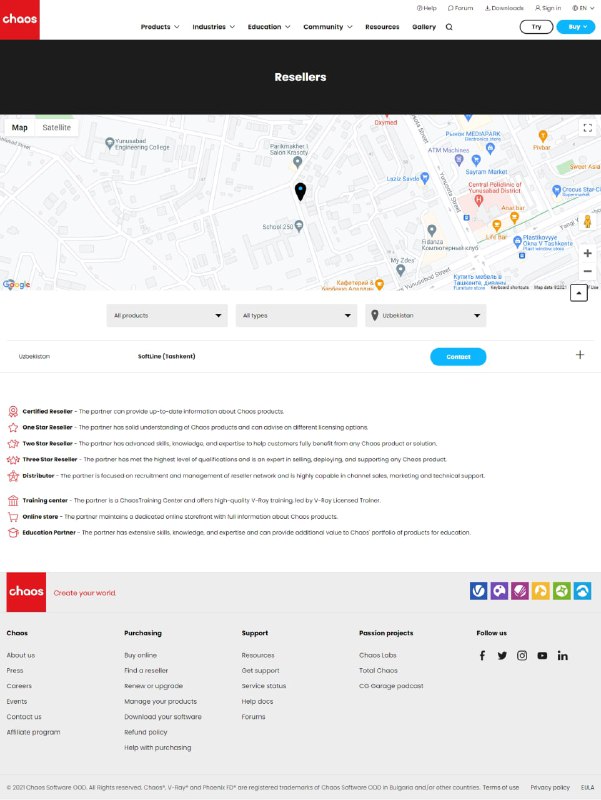Screen dimensions: 601x800
Task: Open the Chaos LinkedIn page icon
Action: [562, 656]
